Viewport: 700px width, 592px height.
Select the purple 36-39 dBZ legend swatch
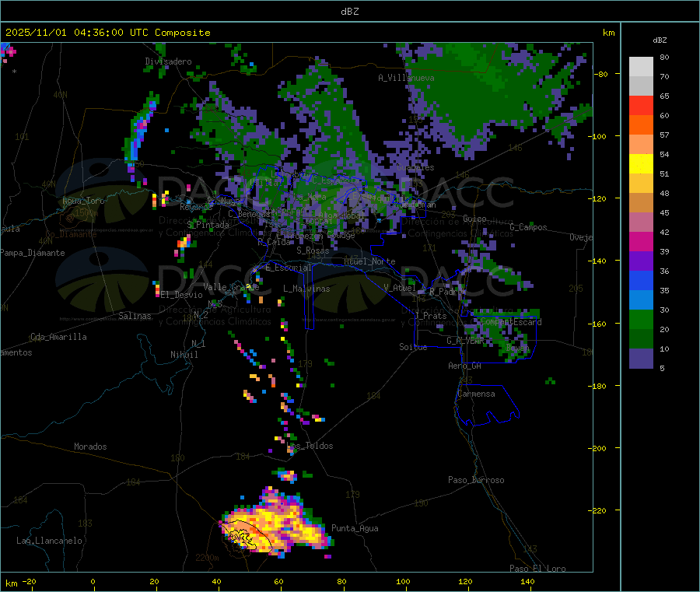(x=641, y=261)
